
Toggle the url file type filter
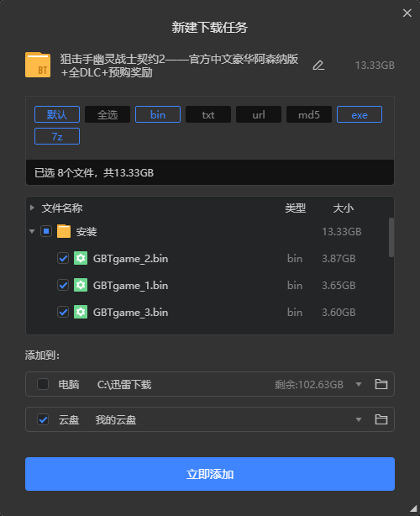[x=259, y=114]
